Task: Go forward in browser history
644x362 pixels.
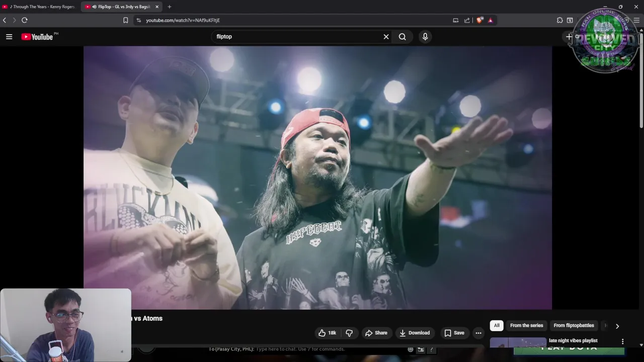Action: (14, 20)
